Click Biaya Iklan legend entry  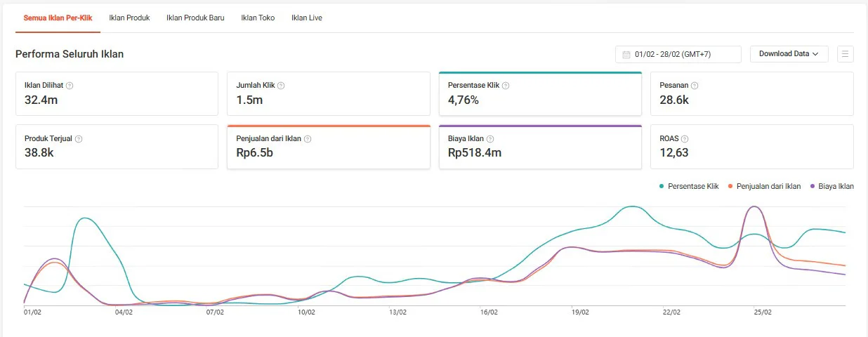(832, 187)
